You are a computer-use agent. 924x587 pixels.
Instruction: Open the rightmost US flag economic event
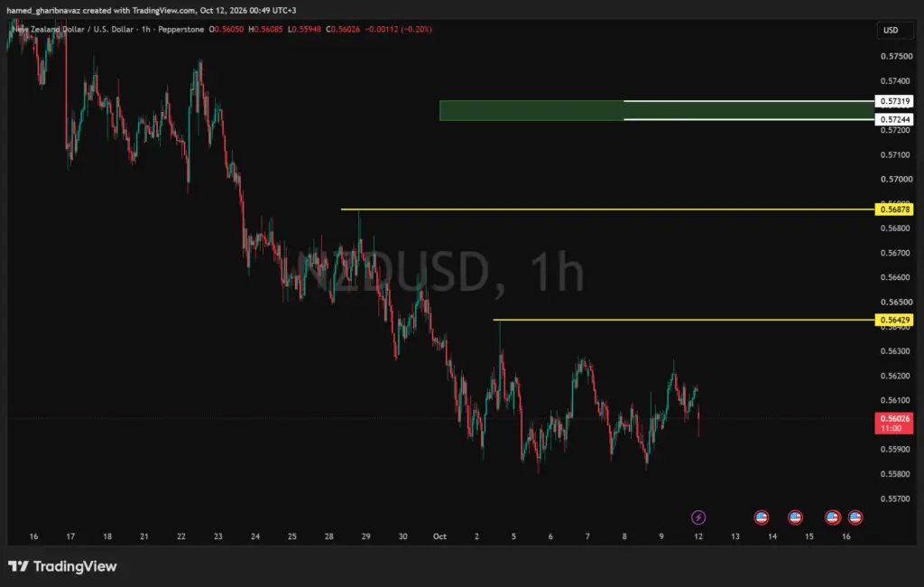click(x=855, y=517)
